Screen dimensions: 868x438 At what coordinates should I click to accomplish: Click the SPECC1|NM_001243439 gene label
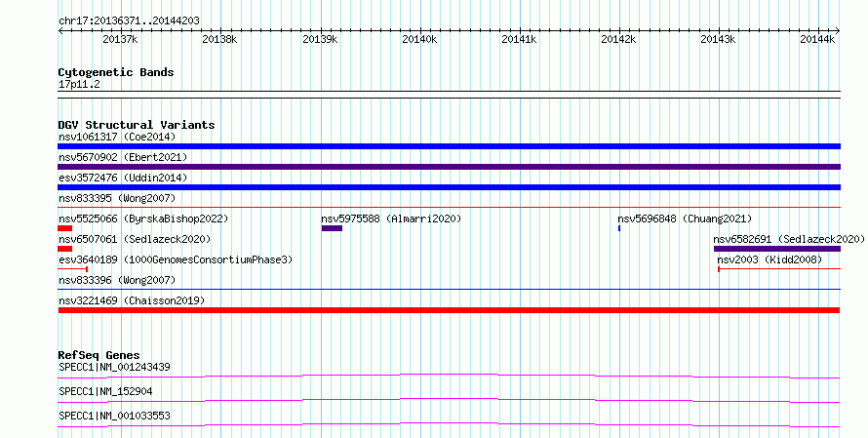click(x=114, y=367)
